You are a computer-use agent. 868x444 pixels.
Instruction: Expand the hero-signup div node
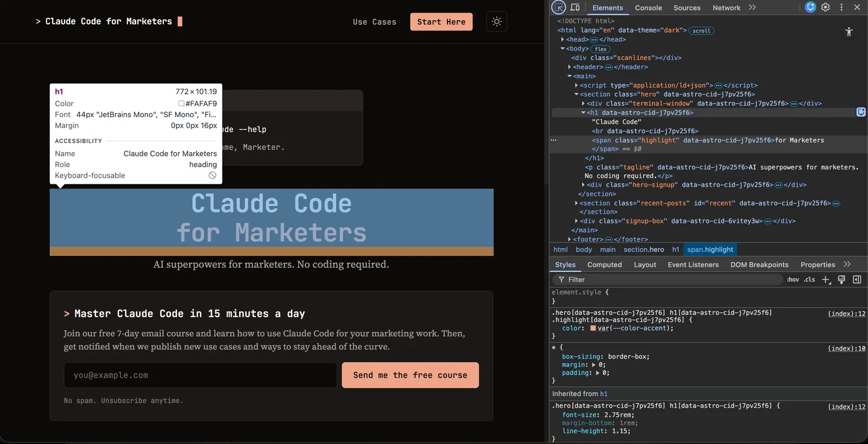pyautogui.click(x=583, y=185)
